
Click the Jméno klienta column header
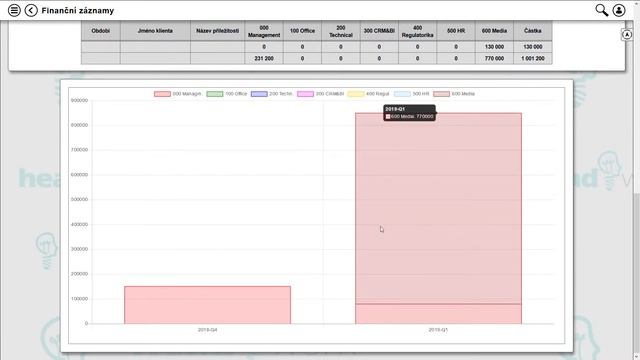click(155, 31)
